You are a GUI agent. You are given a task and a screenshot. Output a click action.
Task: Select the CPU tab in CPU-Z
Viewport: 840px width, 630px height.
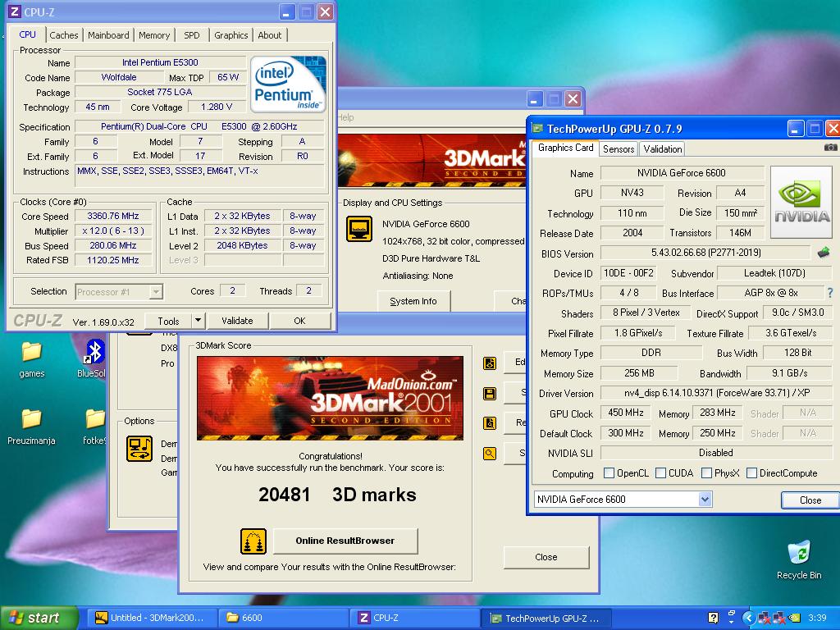coord(27,34)
